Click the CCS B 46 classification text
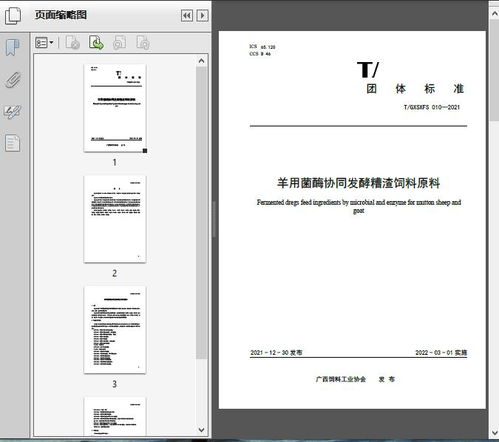The width and height of the screenshot is (499, 442). coord(260,54)
